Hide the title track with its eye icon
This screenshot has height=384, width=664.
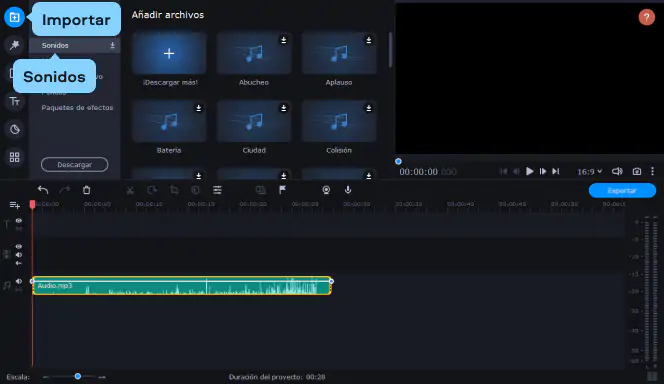pyautogui.click(x=19, y=221)
